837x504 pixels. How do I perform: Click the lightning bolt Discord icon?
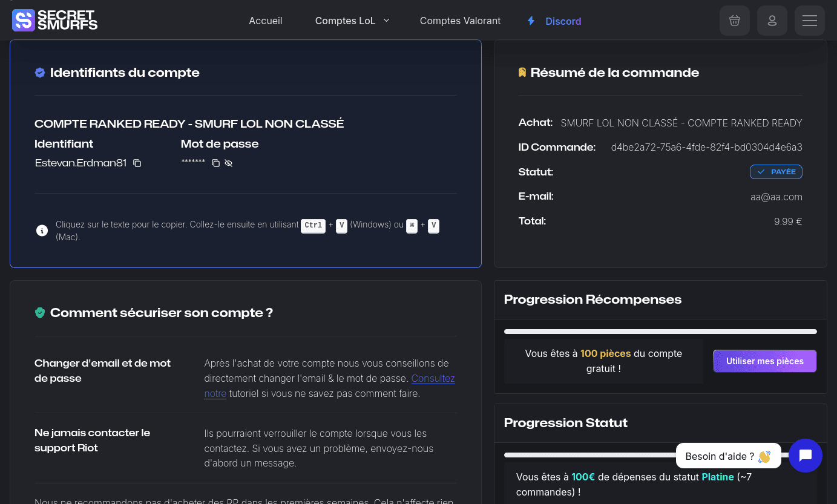pyautogui.click(x=531, y=21)
